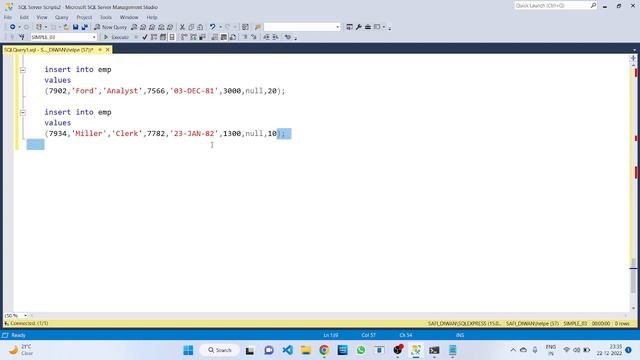Click the Parse checkmark icon
This screenshot has height=360, width=640.
pyautogui.click(x=145, y=37)
